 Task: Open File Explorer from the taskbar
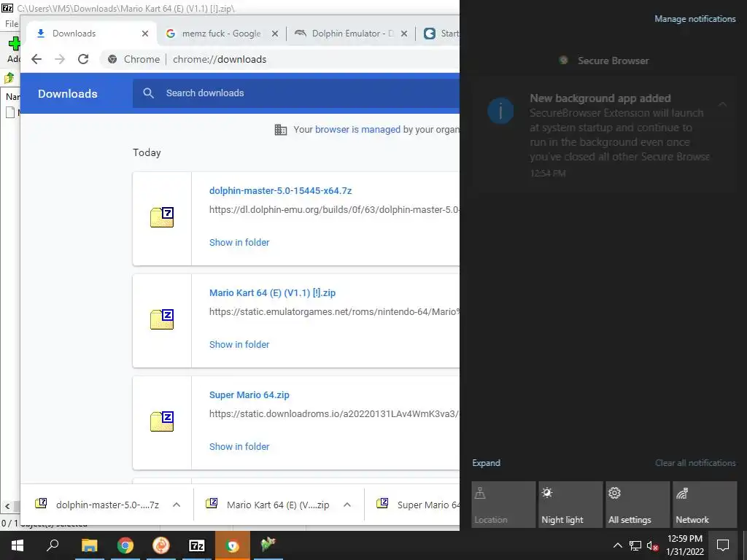coord(89,545)
